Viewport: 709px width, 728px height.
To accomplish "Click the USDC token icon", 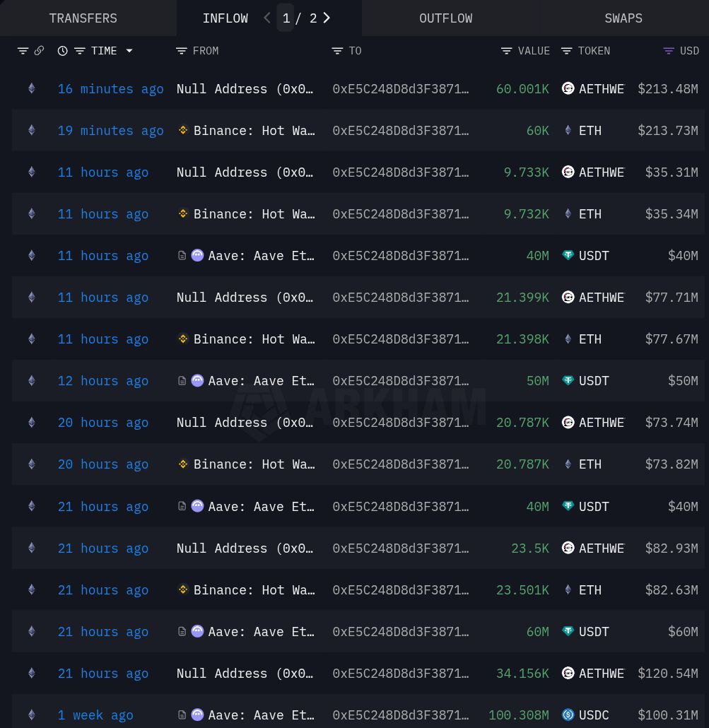I will pos(568,715).
